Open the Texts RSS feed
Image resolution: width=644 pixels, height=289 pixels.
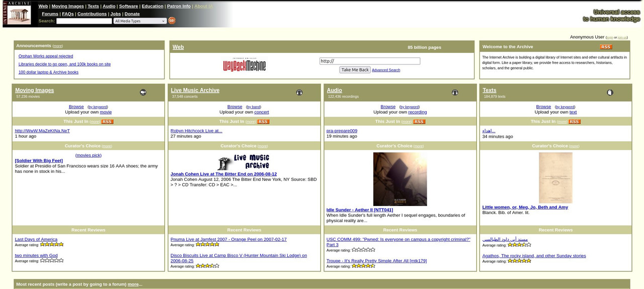point(575,122)
